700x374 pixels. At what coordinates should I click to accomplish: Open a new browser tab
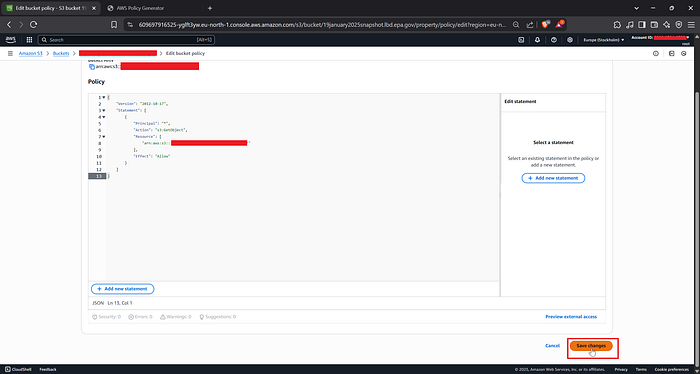tap(210, 8)
